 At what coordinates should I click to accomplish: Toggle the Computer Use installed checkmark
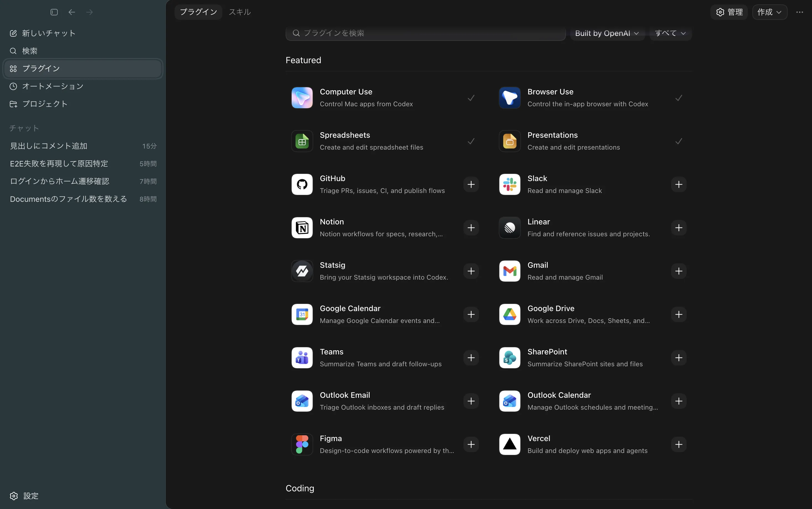pyautogui.click(x=471, y=98)
